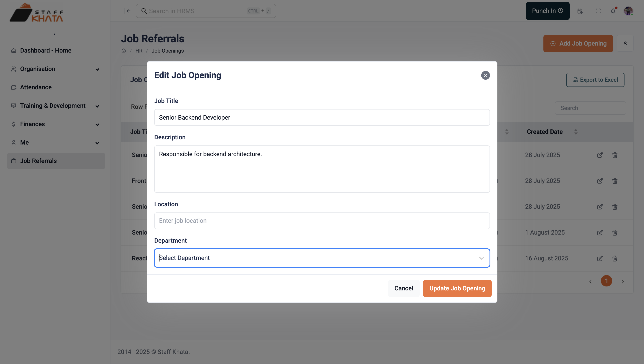Click the fullscreen toggle icon

coord(598,11)
